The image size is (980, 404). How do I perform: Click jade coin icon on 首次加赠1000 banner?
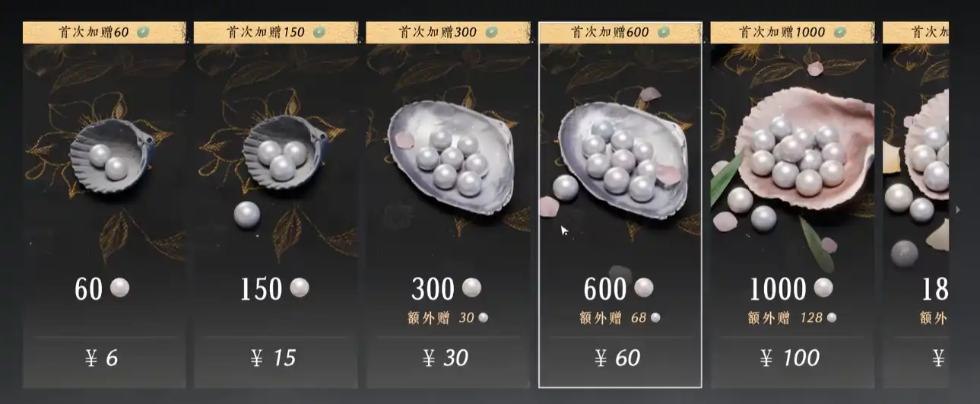click(839, 32)
